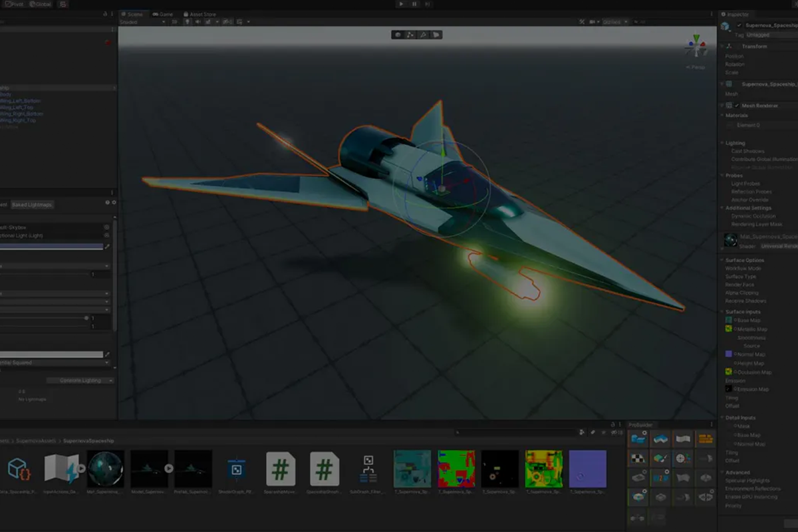The width and height of the screenshot is (798, 532).
Task: Collapse the Advanced section
Action: point(723,473)
